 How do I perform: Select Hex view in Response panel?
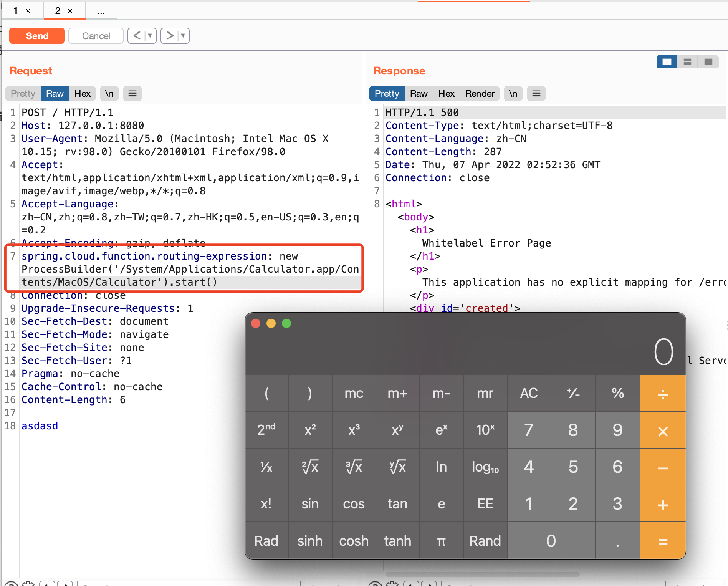447,93
